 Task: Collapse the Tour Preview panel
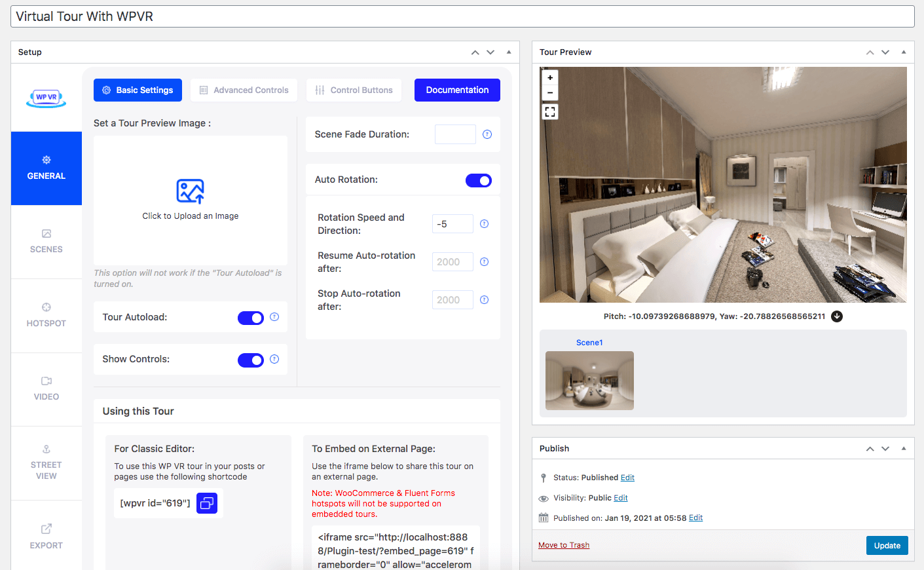point(904,52)
